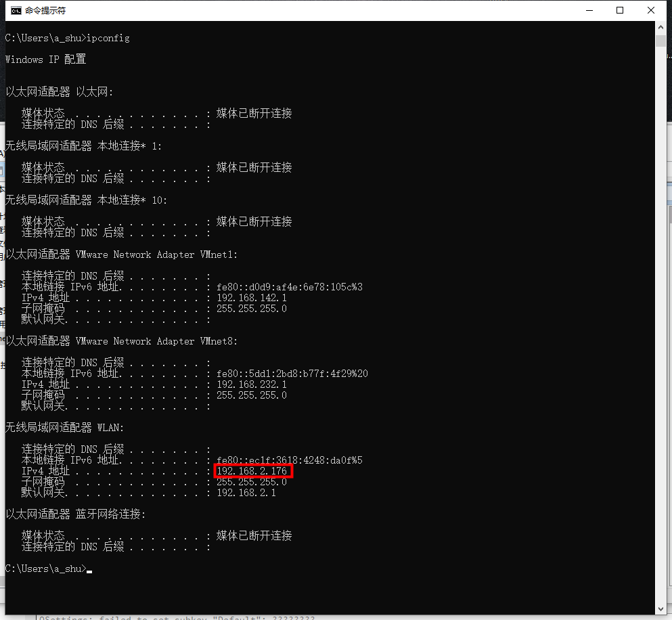Image resolution: width=672 pixels, height=620 pixels.
Task: Click the IPv4 address 192.168.142.1
Action: (252, 298)
